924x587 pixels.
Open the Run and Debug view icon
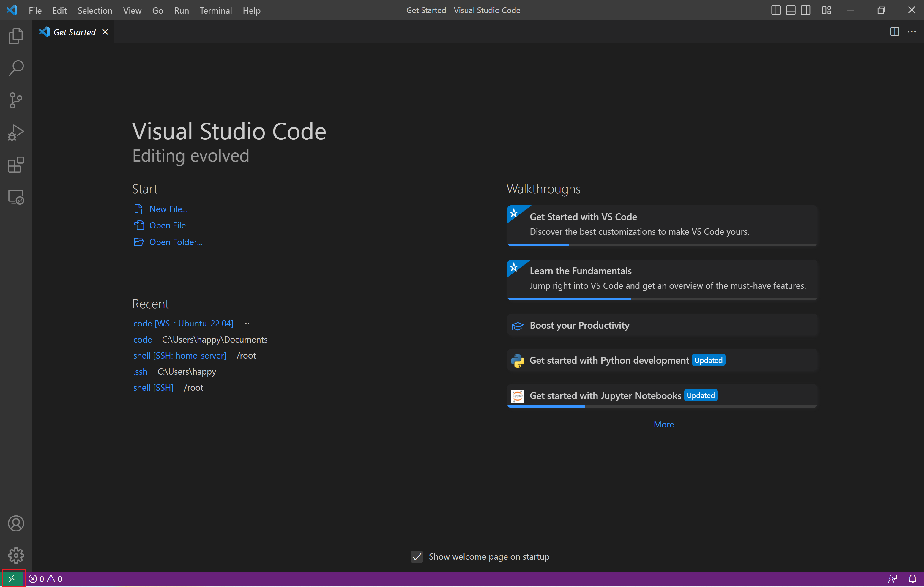click(x=16, y=133)
